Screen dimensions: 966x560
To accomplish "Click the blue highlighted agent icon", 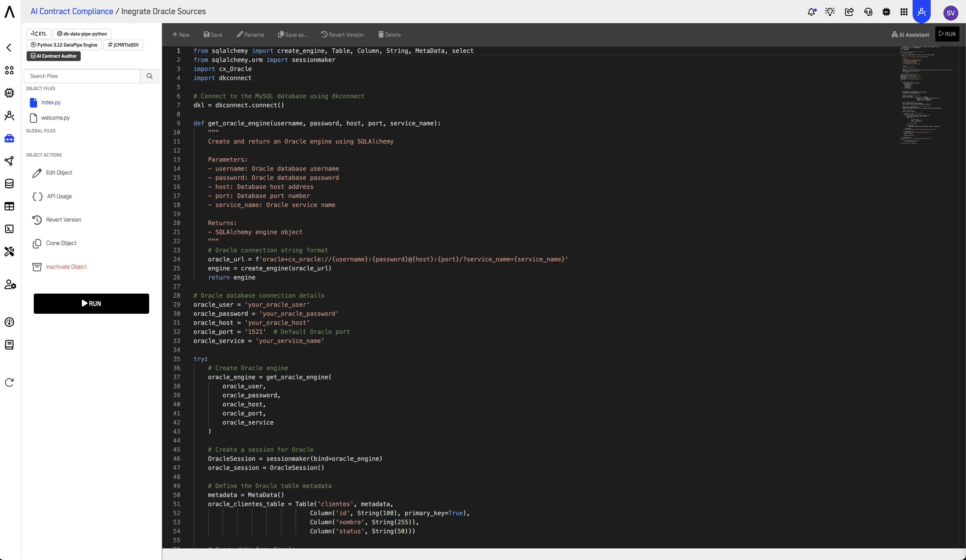I will [922, 12].
